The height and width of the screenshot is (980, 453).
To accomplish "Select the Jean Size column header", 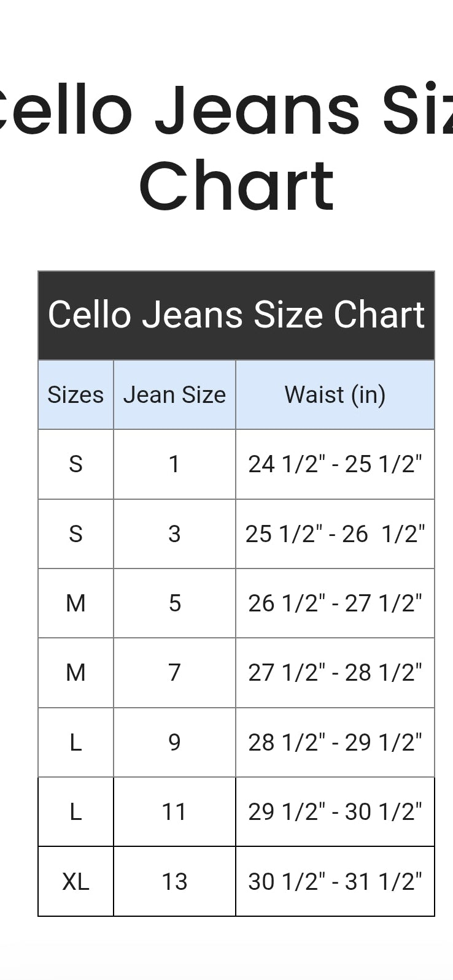I will 175,395.
